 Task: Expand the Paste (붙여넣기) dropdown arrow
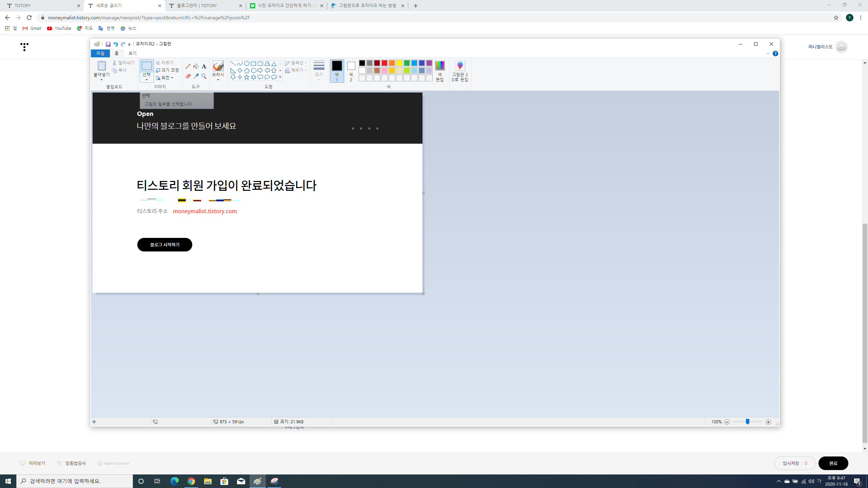point(101,80)
